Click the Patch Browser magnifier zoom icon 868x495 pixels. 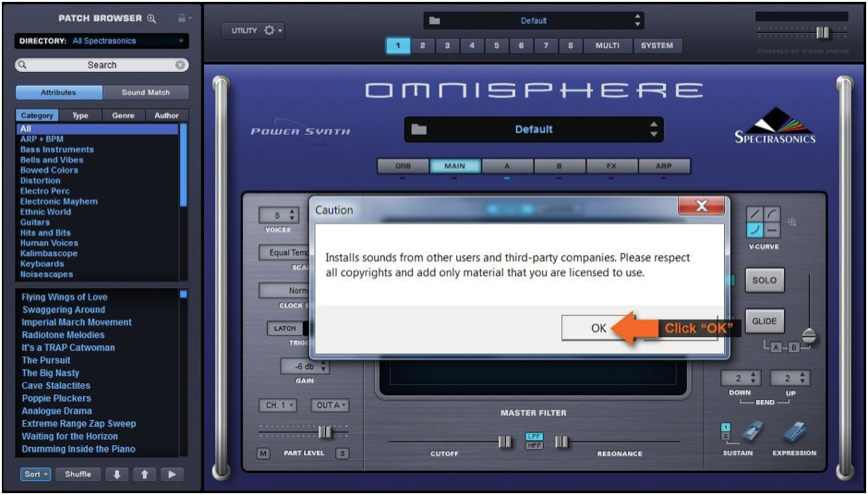151,18
